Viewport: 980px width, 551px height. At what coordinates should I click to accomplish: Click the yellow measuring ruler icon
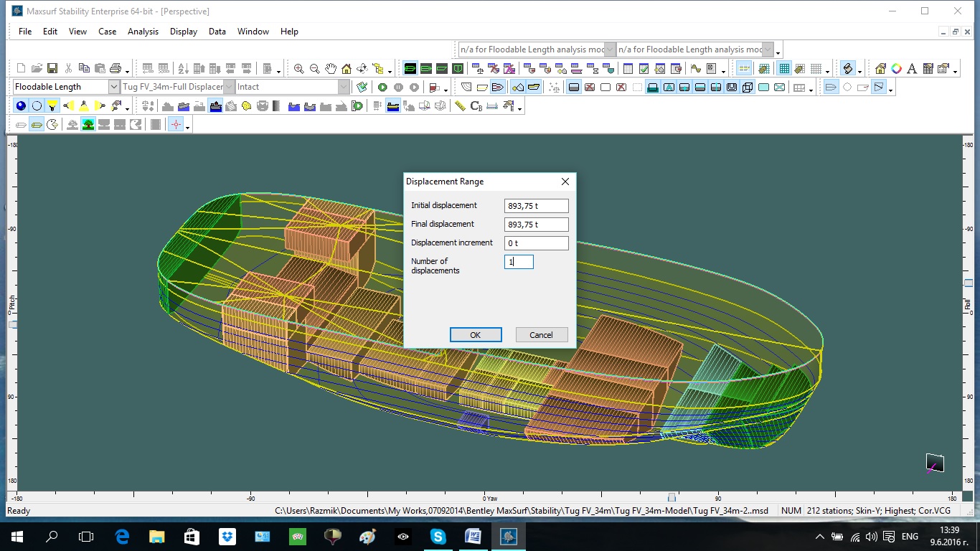coord(460,106)
